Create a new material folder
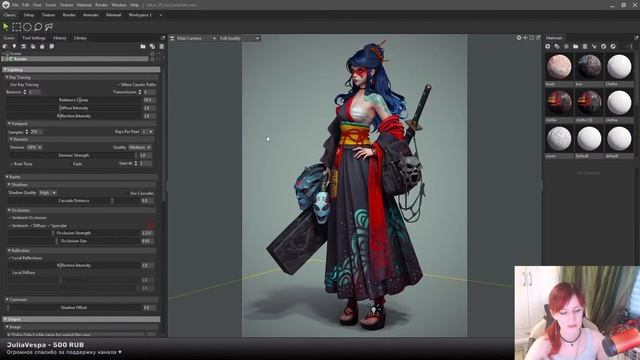This screenshot has width=640, height=360. click(576, 47)
